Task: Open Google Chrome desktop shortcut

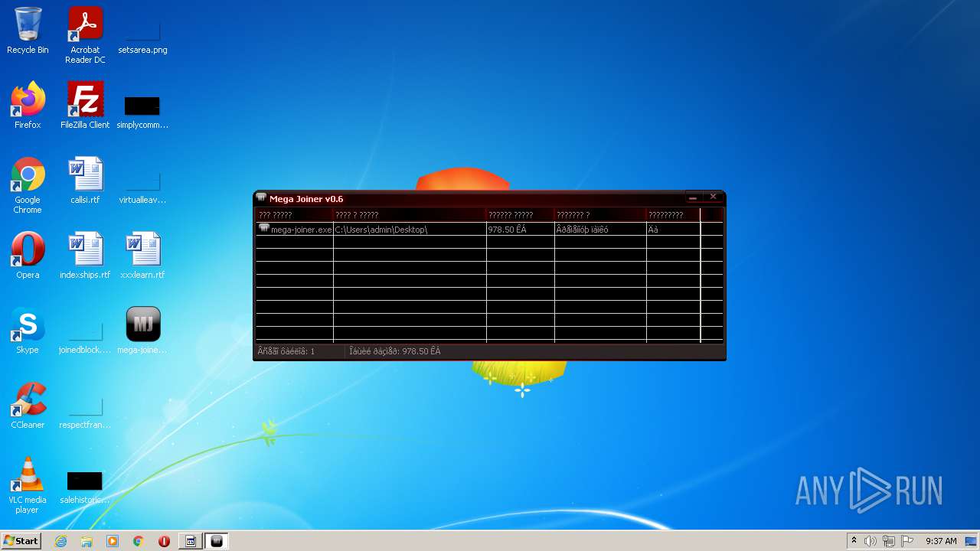Action: coord(28,185)
